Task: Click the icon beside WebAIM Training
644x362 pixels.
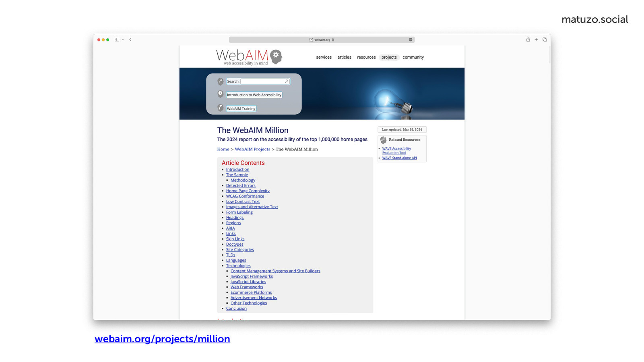Action: coord(220,108)
